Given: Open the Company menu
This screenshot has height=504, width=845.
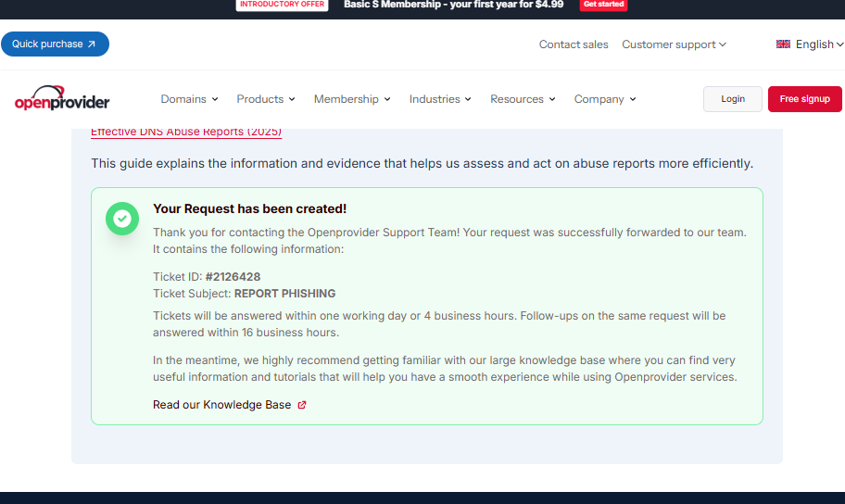Looking at the screenshot, I should click(605, 99).
